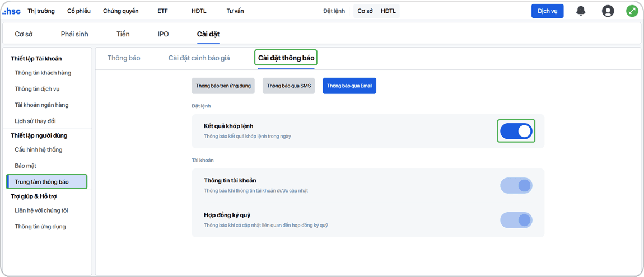Open Bảo mật in the sidebar
644x277 pixels.
click(x=25, y=166)
